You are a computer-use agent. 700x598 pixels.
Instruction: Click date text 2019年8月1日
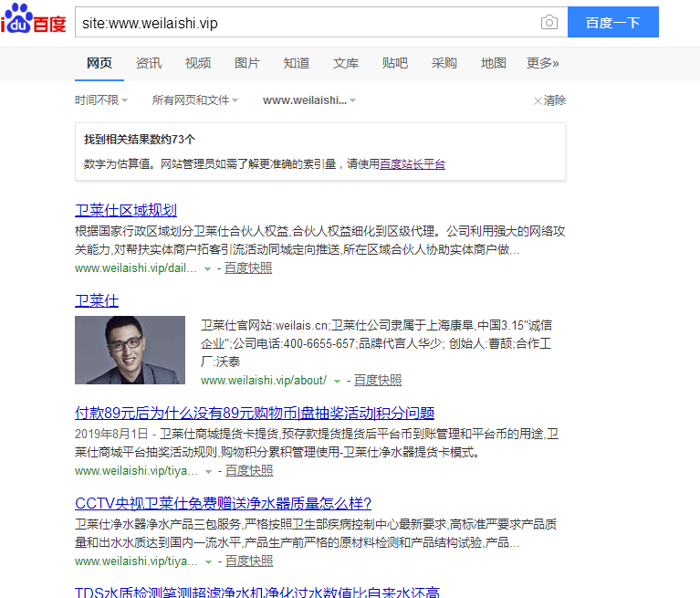111,434
